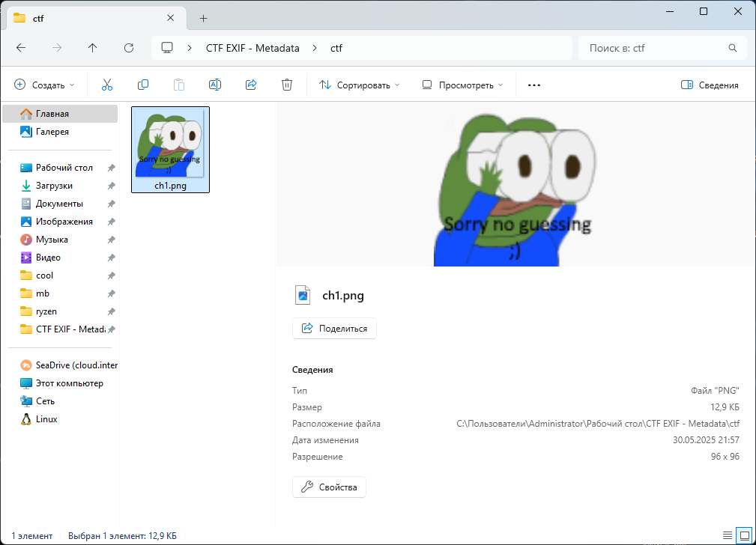This screenshot has width=756, height=545.
Task: Click the ch1.png title in details pane
Action: click(343, 296)
